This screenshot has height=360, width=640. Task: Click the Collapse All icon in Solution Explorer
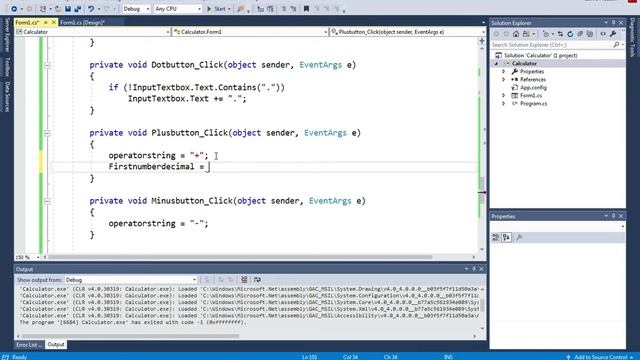click(580, 34)
